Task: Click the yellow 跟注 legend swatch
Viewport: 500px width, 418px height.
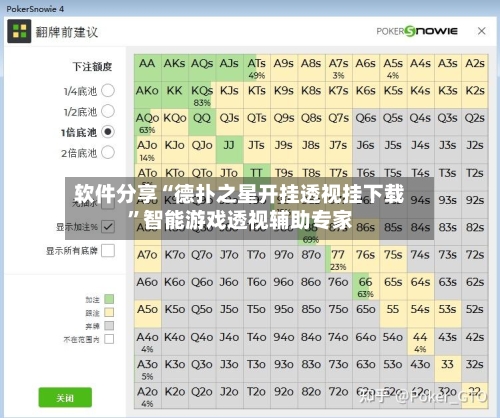Action: (109, 312)
